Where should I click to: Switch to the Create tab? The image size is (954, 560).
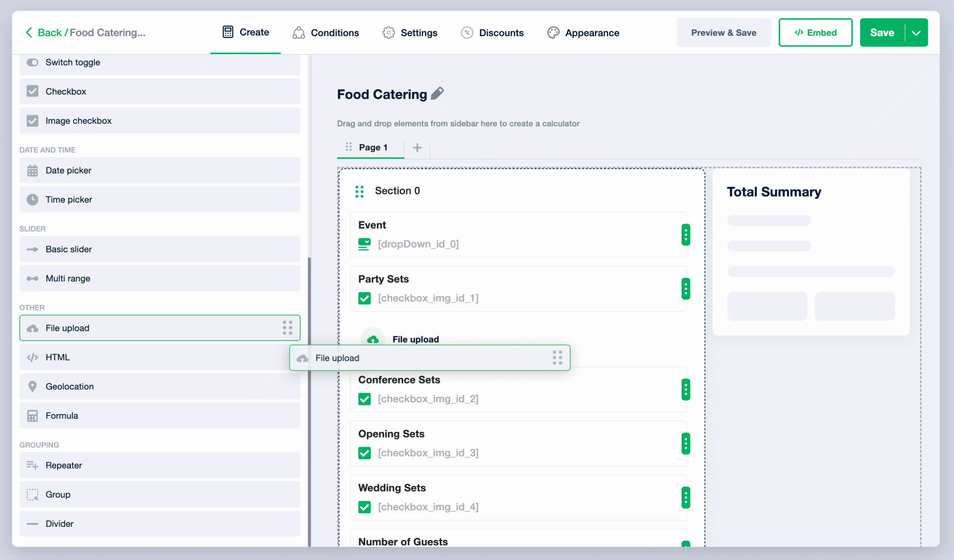click(246, 32)
